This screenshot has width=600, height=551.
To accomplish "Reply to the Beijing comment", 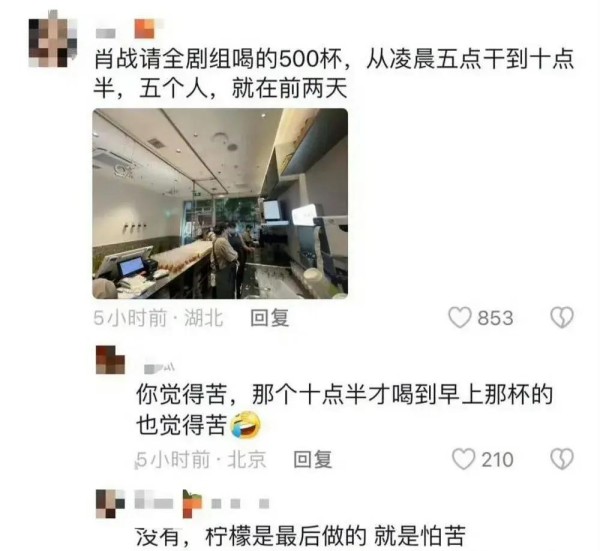I will tap(312, 460).
